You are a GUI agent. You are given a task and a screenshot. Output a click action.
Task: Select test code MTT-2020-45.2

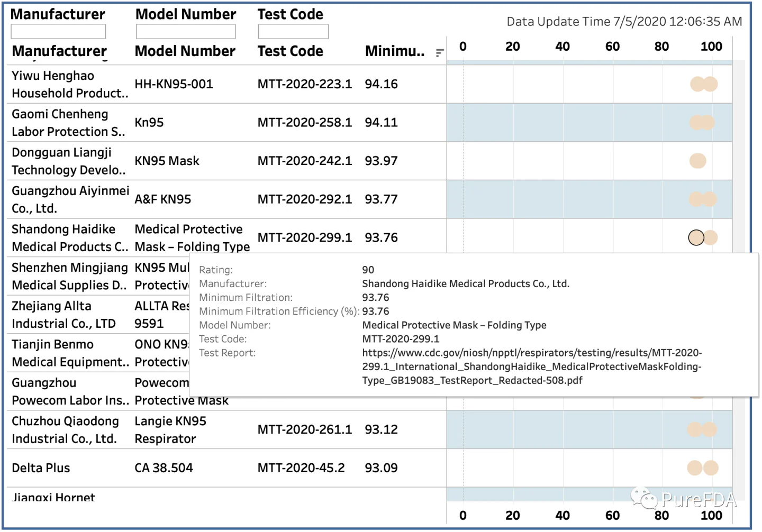(x=301, y=468)
